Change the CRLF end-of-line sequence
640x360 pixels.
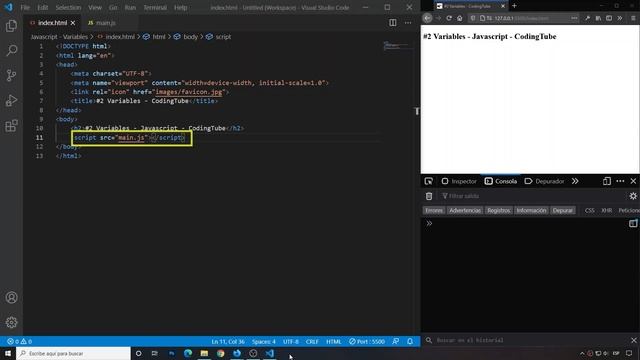coord(312,341)
